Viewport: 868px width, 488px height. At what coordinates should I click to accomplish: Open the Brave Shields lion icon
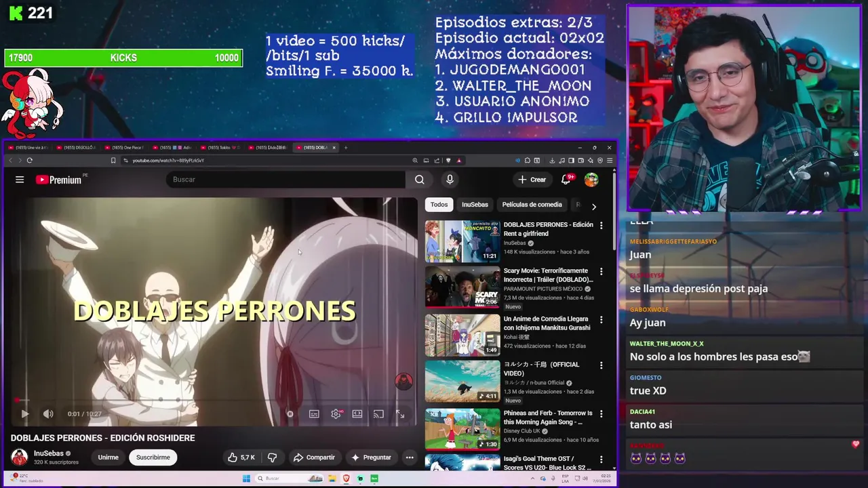[x=448, y=161]
